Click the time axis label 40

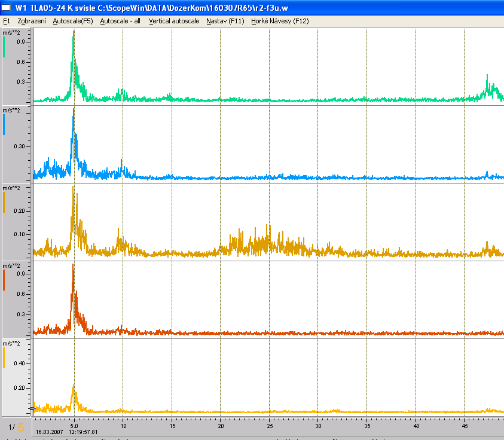pyautogui.click(x=416, y=426)
